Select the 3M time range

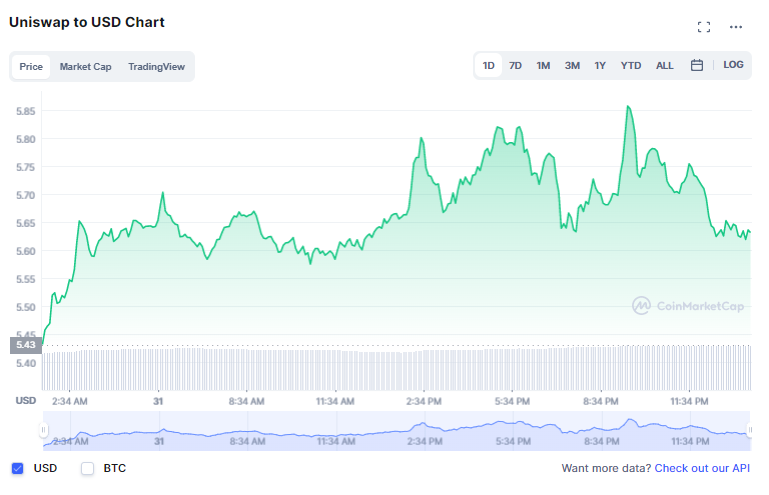click(x=572, y=65)
